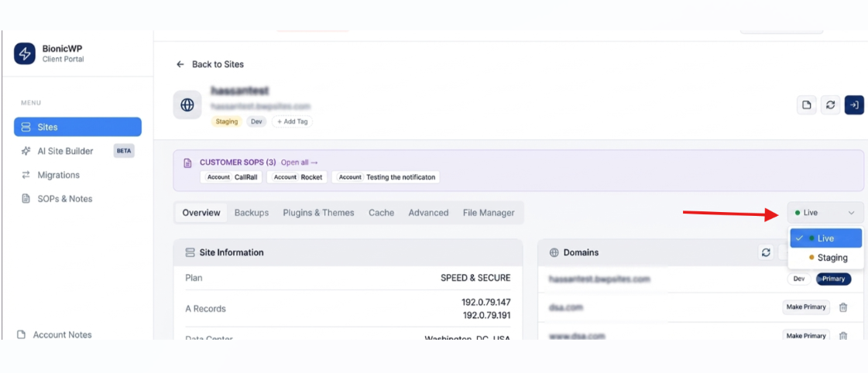Open all customer SOPs link
Image resolution: width=868 pixels, height=373 pixels.
[300, 163]
